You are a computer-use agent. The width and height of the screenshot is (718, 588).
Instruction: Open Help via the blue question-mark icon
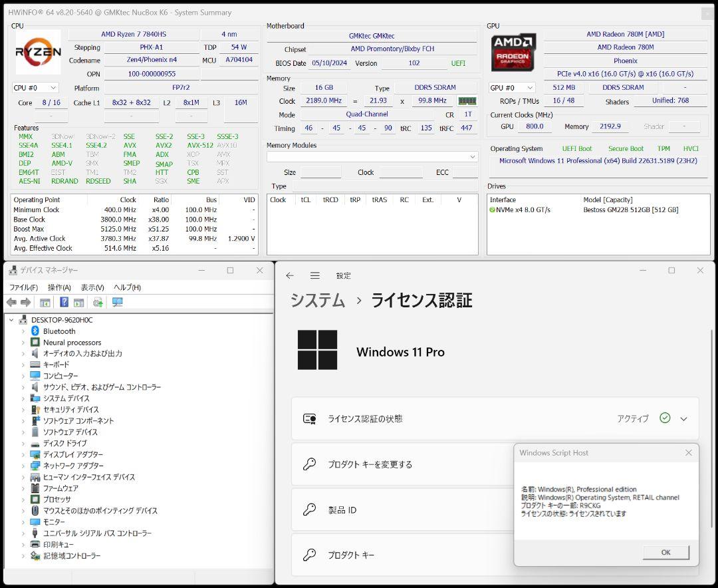(x=64, y=302)
